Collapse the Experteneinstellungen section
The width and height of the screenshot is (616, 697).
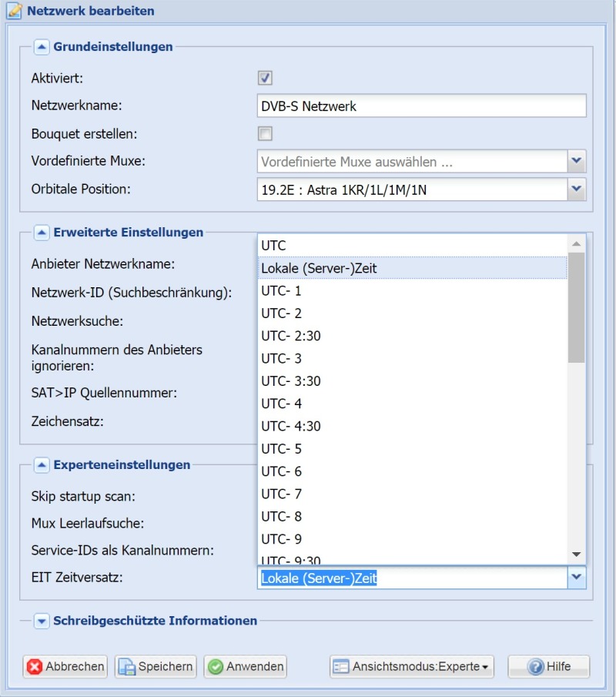pos(42,465)
